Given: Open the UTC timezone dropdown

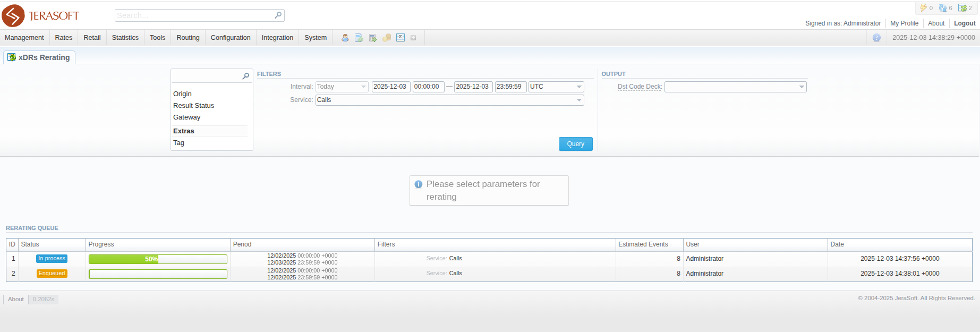Looking at the screenshot, I should click(556, 87).
